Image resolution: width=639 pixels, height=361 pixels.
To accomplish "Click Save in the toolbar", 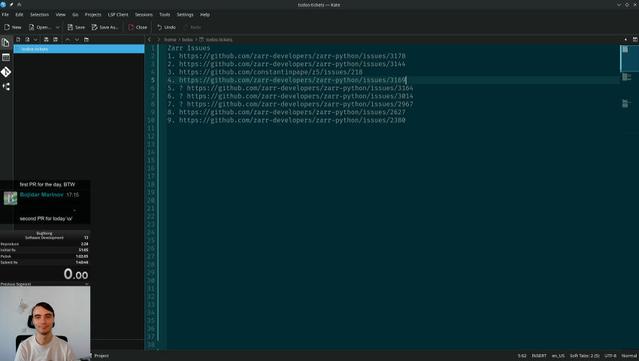I will pos(76,27).
